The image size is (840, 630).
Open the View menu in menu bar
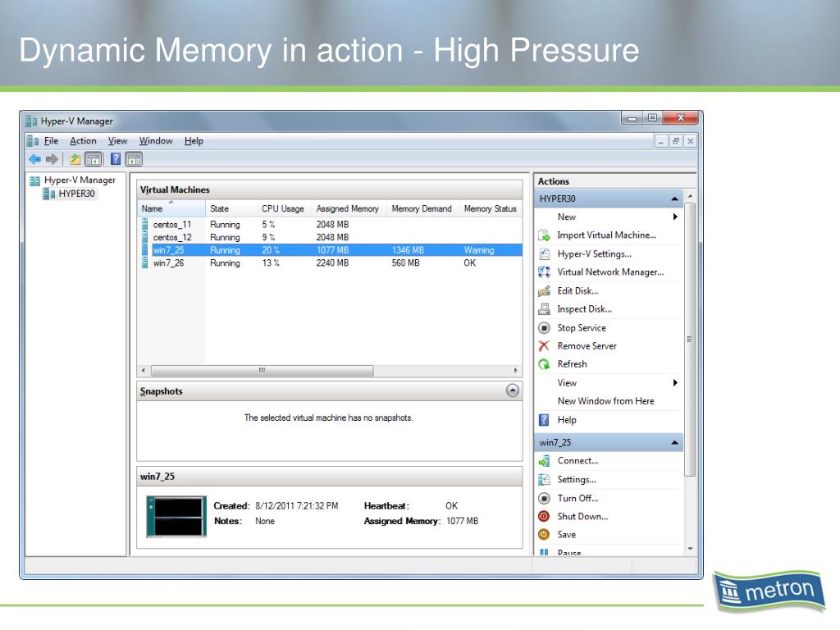pyautogui.click(x=117, y=141)
